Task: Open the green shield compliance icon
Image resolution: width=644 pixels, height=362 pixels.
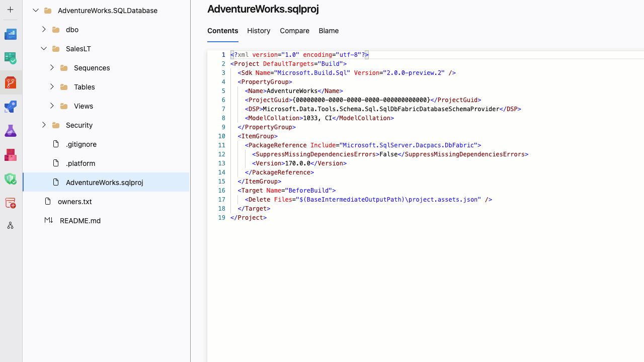Action: click(11, 179)
